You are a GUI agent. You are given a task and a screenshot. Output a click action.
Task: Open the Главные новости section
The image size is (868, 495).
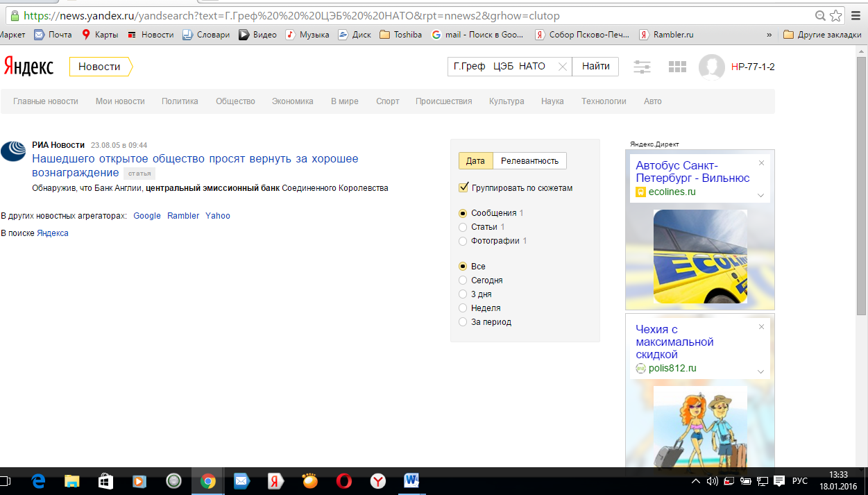tap(46, 101)
